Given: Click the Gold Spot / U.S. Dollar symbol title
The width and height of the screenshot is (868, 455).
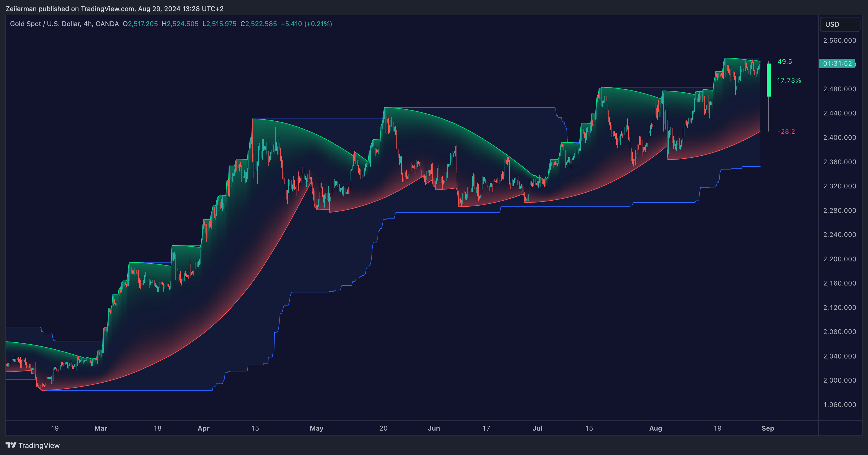Looking at the screenshot, I should click(64, 24).
